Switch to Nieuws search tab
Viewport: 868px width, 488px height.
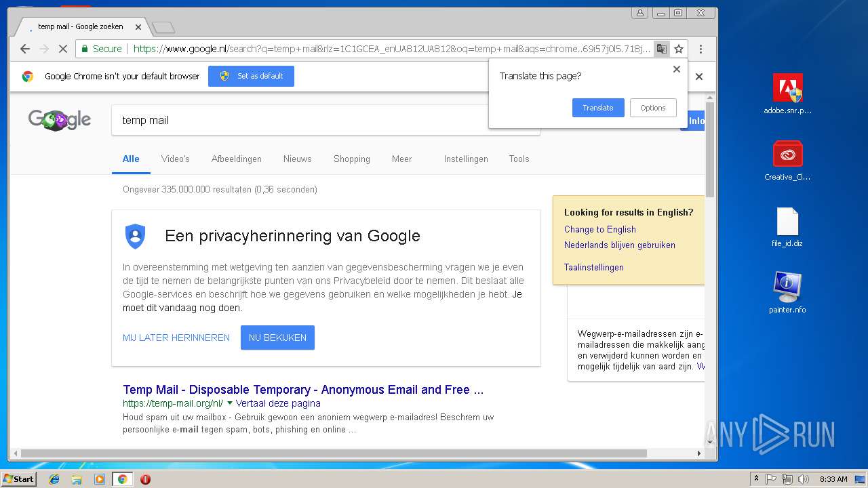click(298, 159)
